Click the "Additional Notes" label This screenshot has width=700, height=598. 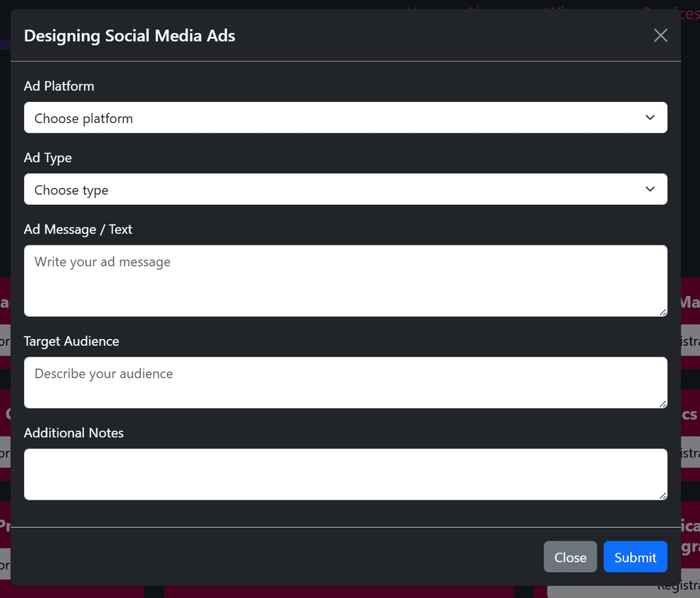[x=74, y=433]
